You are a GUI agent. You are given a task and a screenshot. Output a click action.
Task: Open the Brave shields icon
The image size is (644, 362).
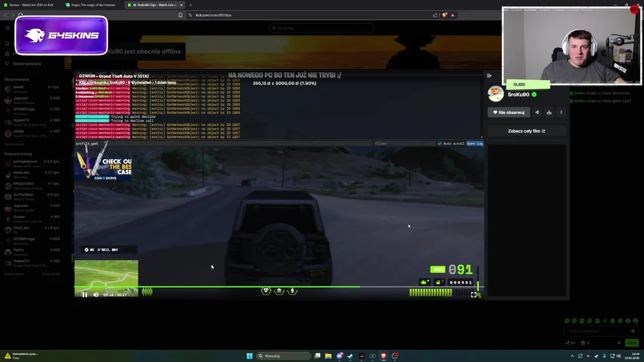pos(444,15)
